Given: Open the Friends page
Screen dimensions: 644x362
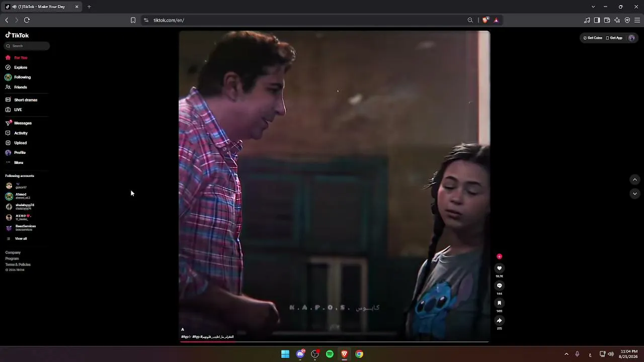Looking at the screenshot, I should click(16, 87).
